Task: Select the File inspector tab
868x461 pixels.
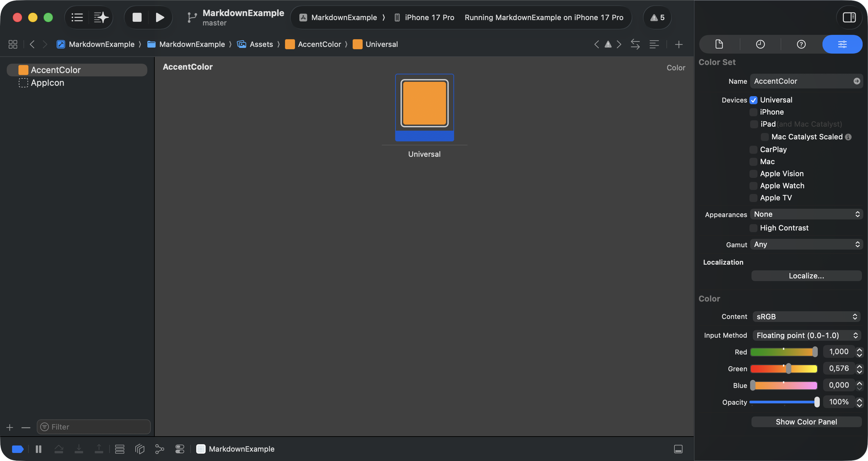Action: click(x=719, y=44)
